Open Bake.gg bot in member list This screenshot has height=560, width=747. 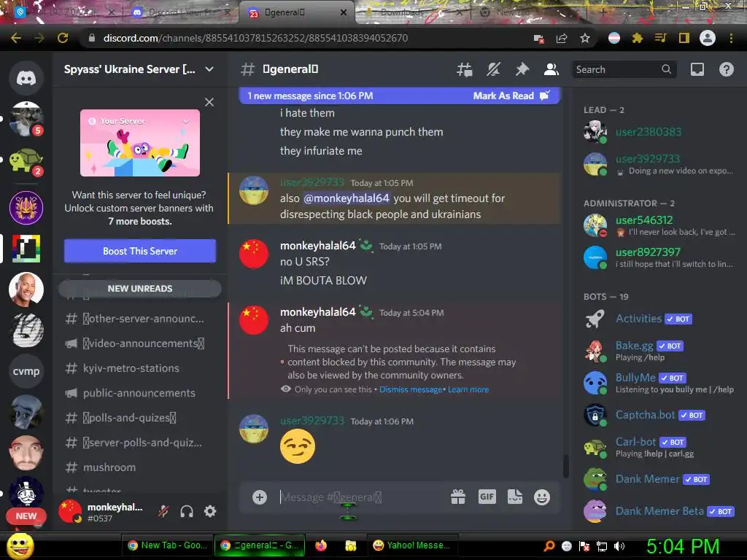tap(659, 351)
